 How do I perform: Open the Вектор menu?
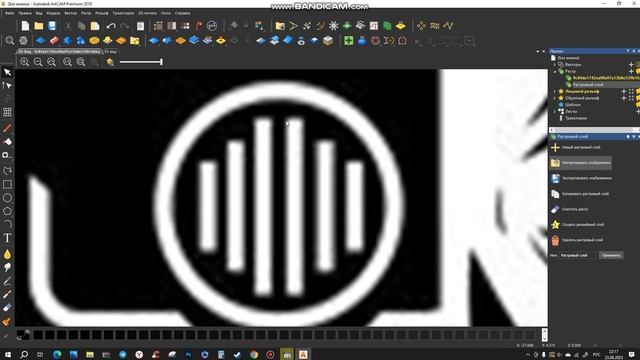(x=71, y=13)
